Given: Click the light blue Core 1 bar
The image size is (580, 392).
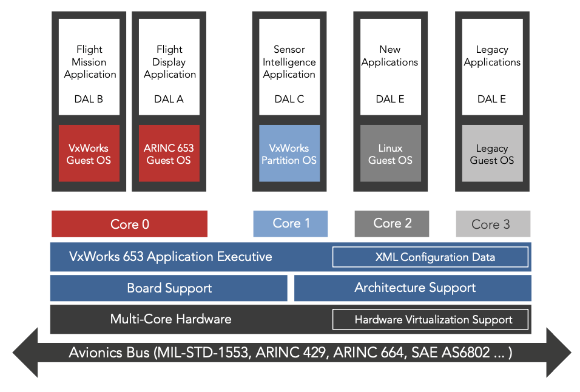Looking at the screenshot, I should (291, 224).
